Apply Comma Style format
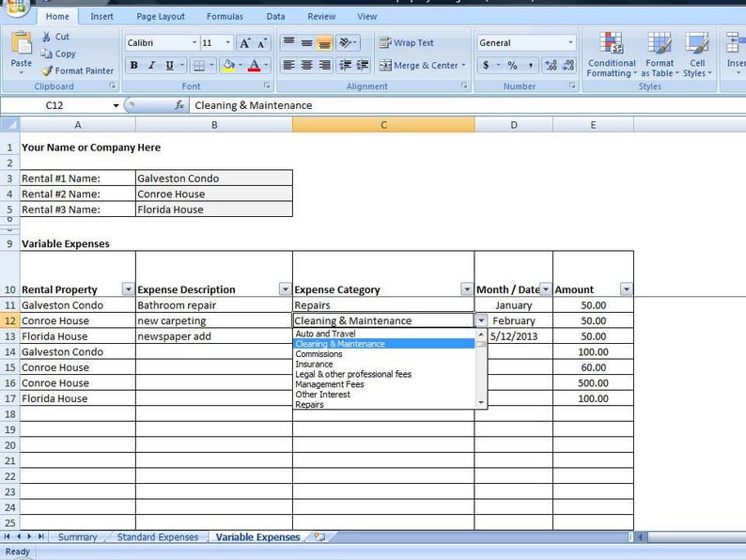 click(x=531, y=65)
